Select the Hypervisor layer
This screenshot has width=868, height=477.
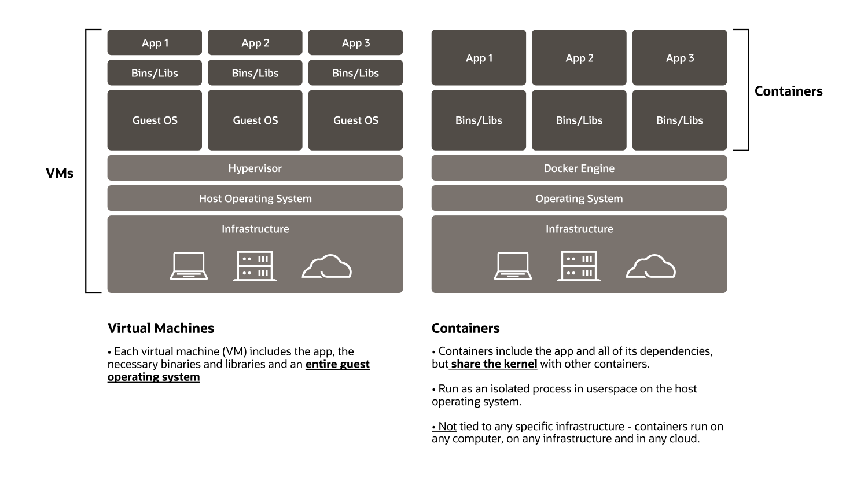255,168
